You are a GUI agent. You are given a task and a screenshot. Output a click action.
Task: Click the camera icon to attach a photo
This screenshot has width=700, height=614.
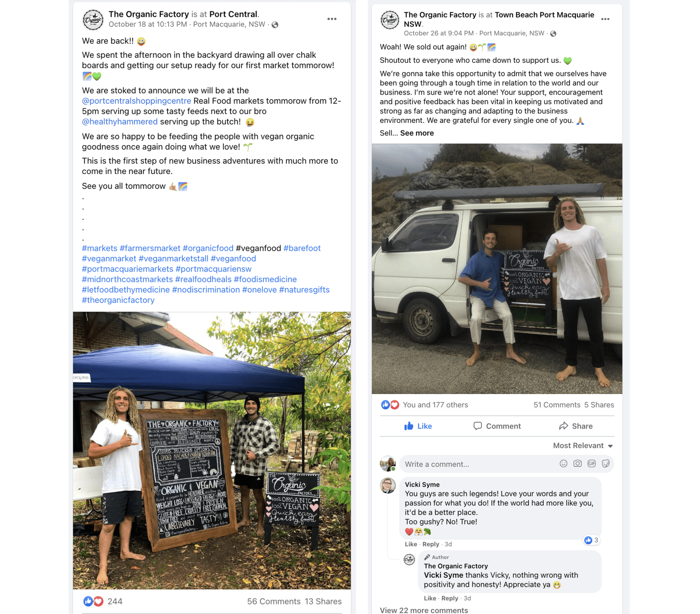(x=577, y=463)
